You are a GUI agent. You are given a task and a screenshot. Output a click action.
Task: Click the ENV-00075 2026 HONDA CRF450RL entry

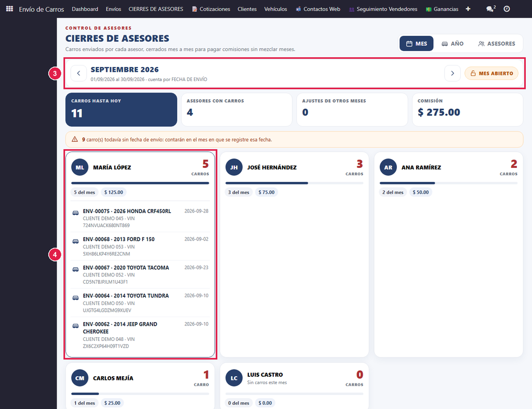point(140,218)
